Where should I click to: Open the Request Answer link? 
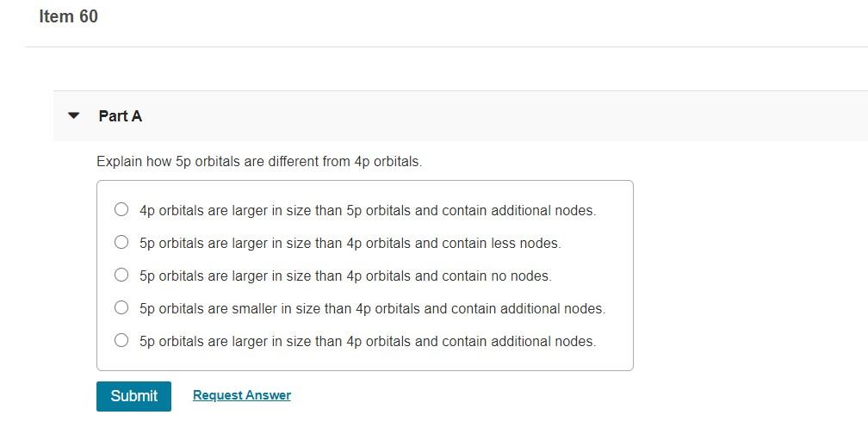(x=242, y=395)
